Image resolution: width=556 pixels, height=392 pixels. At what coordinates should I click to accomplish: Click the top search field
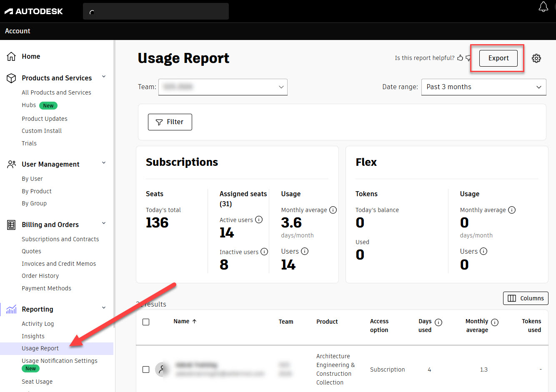(156, 11)
